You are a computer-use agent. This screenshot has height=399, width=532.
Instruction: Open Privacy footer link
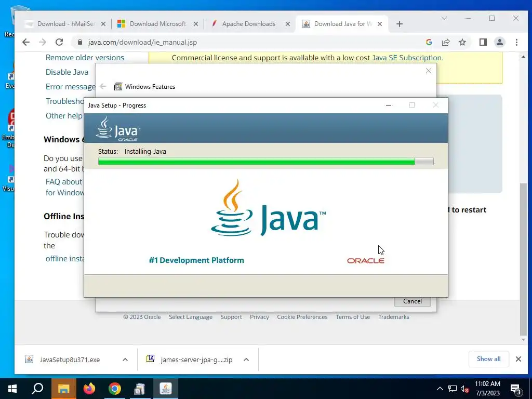[x=259, y=317]
